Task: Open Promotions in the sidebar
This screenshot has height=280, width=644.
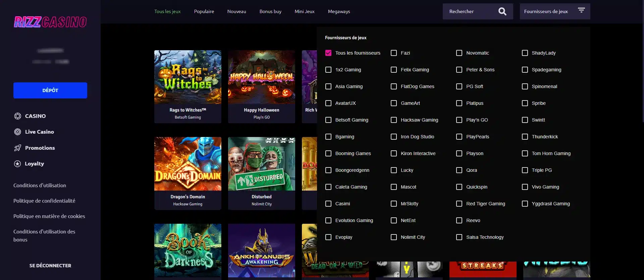Action: pyautogui.click(x=40, y=148)
